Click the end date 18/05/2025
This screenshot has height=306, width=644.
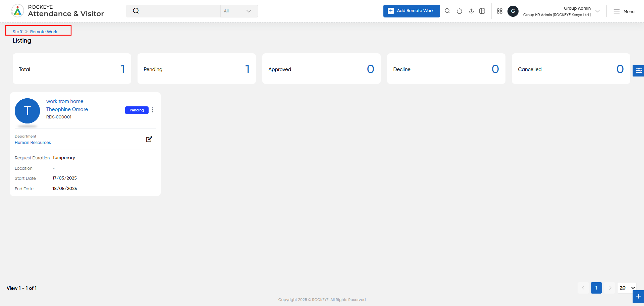click(65, 189)
